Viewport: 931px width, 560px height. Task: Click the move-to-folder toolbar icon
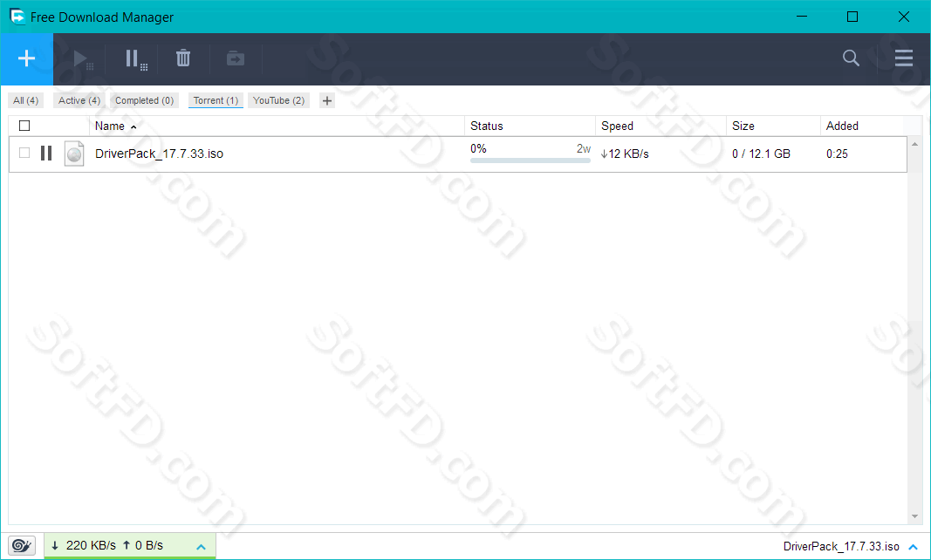pyautogui.click(x=235, y=58)
